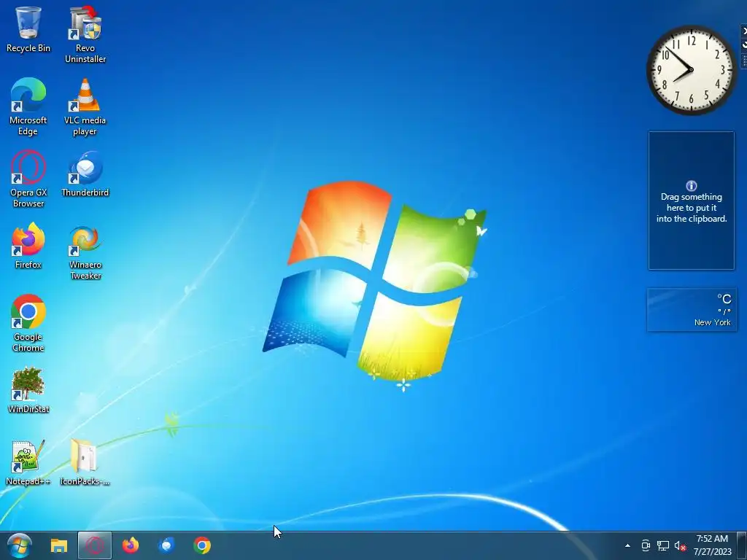Select the Firefox desktop shortcut

28,246
